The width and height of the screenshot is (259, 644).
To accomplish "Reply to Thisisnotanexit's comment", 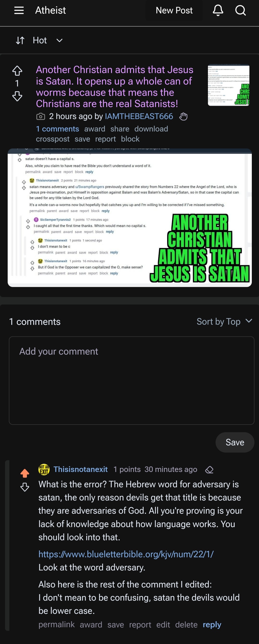I will (x=212, y=625).
